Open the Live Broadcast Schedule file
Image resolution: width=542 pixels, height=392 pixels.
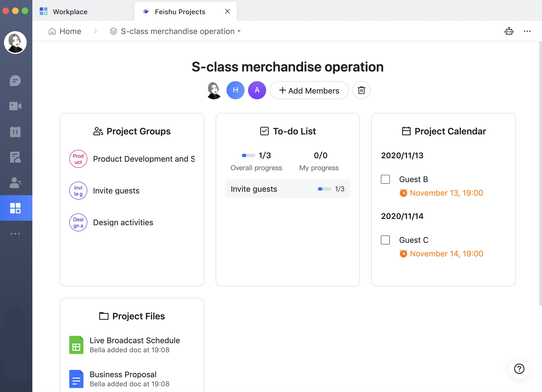135,340
